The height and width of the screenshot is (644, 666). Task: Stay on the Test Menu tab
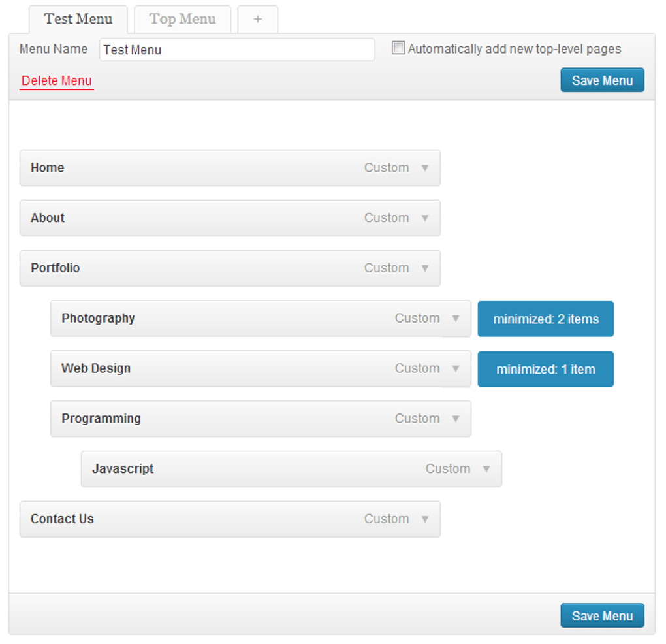coord(78,19)
